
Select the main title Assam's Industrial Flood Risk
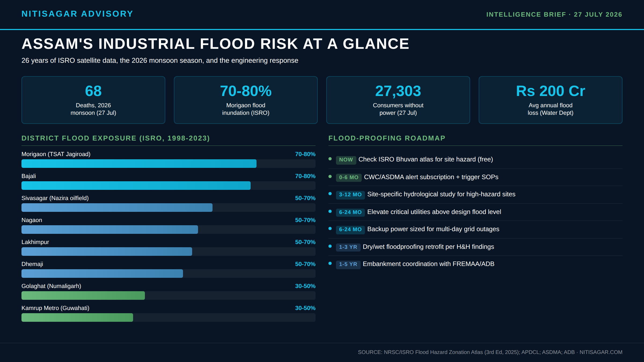pos(215,44)
